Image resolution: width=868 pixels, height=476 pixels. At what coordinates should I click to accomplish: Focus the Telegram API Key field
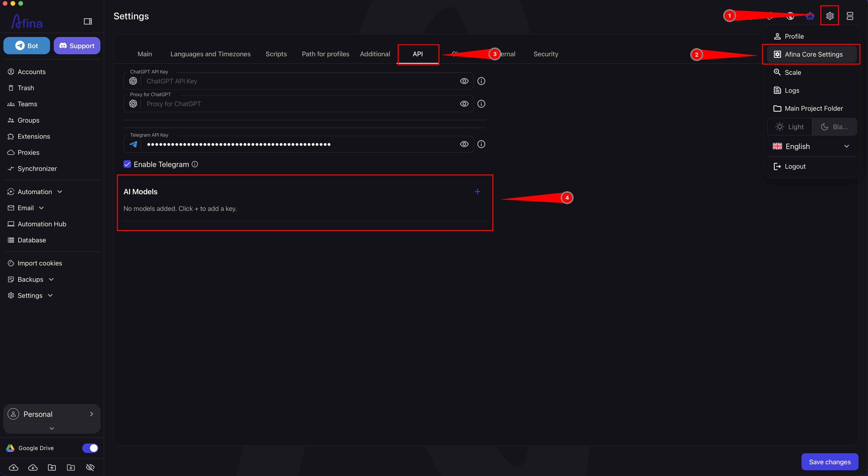[x=298, y=144]
